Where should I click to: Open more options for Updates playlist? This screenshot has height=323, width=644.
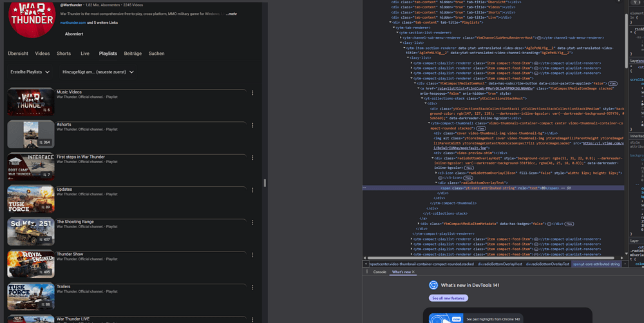click(252, 190)
